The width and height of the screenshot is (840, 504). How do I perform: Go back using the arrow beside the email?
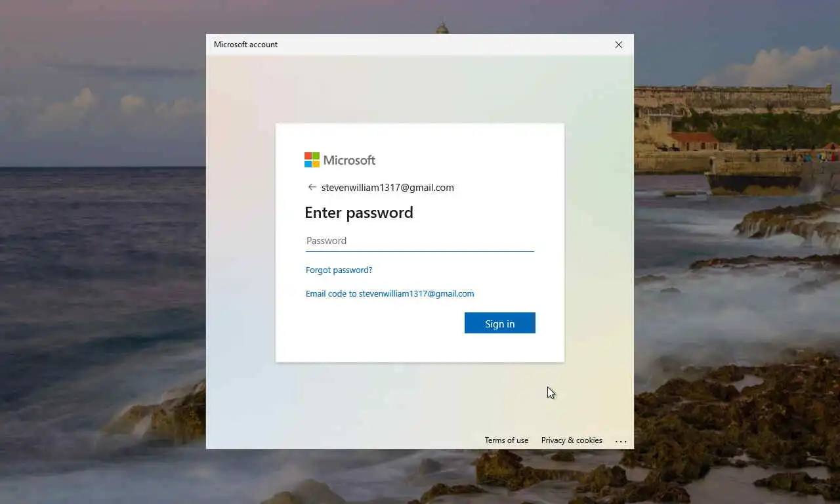coord(312,187)
